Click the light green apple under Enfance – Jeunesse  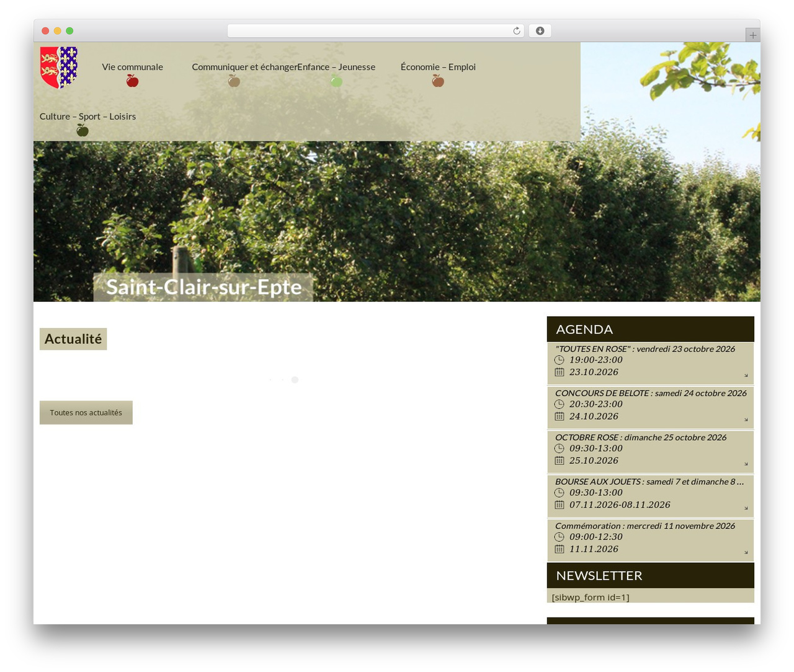pos(336,81)
